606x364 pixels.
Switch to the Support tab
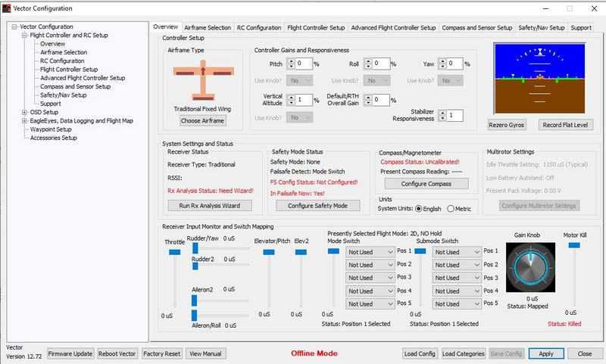pos(581,28)
